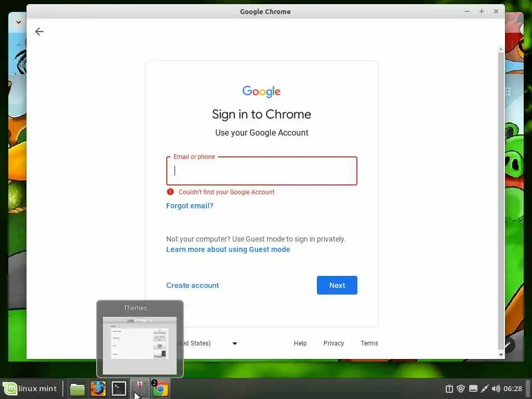The image size is (532, 399).
Task: Click the 'Sign in to Chrome' heading
Action: click(262, 114)
